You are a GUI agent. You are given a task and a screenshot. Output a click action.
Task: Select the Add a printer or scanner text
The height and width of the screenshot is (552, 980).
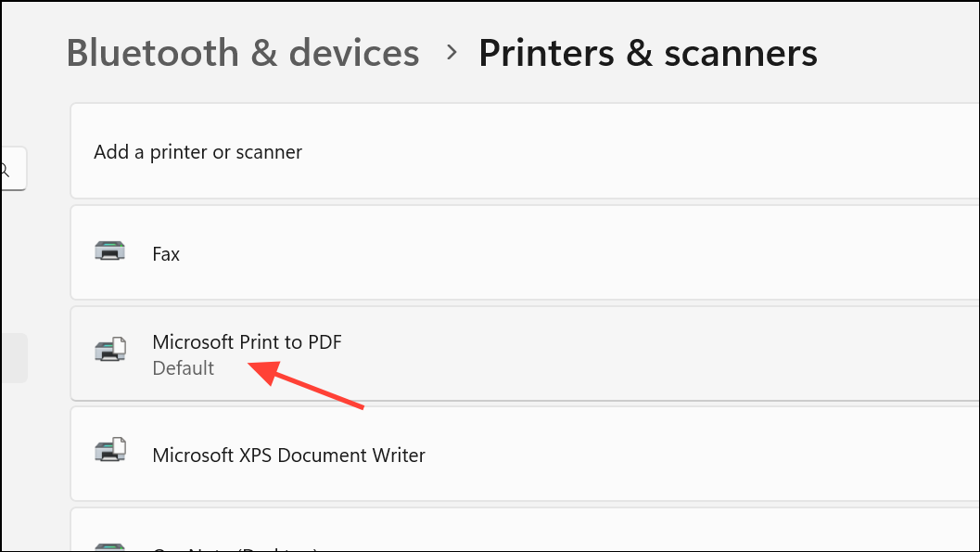[x=197, y=152]
